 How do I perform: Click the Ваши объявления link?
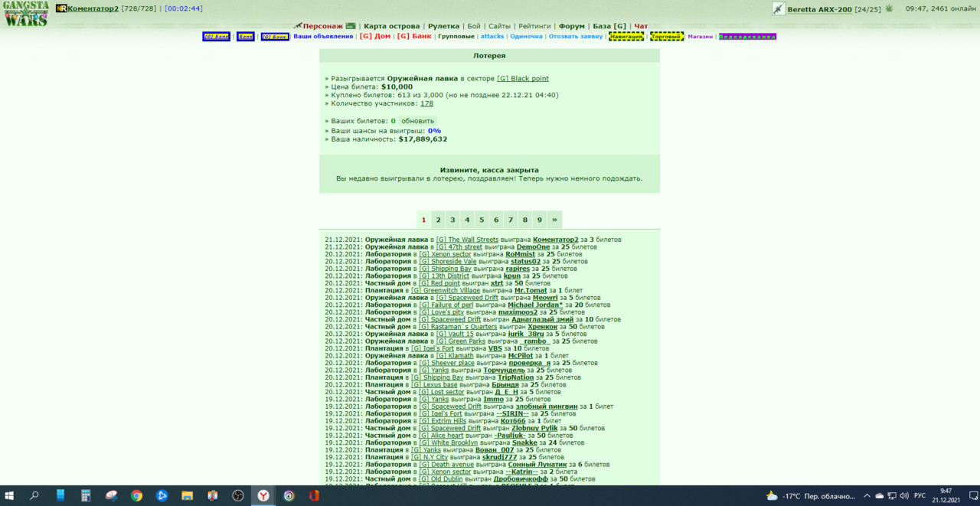[x=323, y=37]
